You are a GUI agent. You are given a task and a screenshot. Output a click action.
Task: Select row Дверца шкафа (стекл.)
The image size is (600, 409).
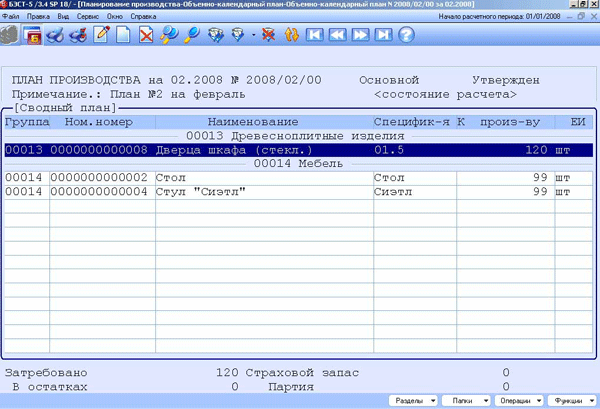click(298, 150)
